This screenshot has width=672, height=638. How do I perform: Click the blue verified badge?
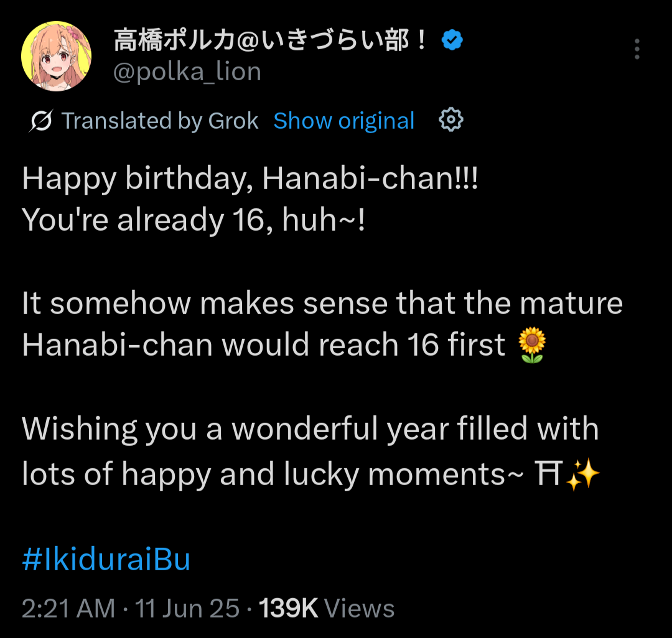click(x=452, y=40)
